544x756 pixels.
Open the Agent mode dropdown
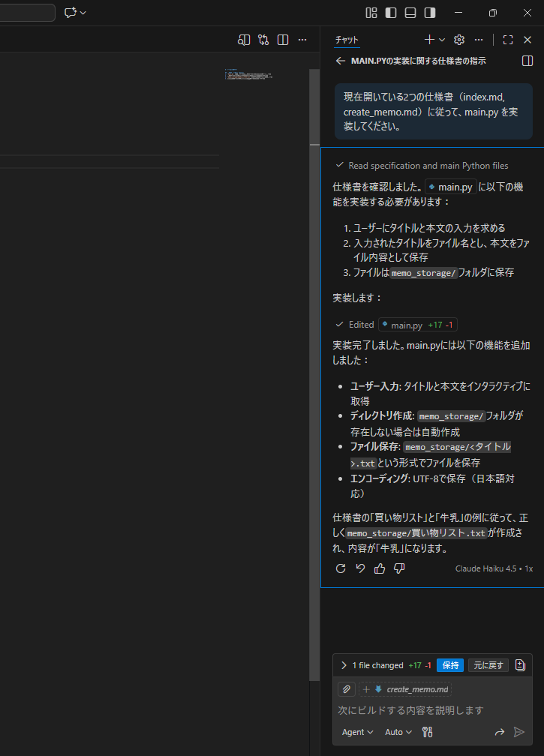point(357,732)
